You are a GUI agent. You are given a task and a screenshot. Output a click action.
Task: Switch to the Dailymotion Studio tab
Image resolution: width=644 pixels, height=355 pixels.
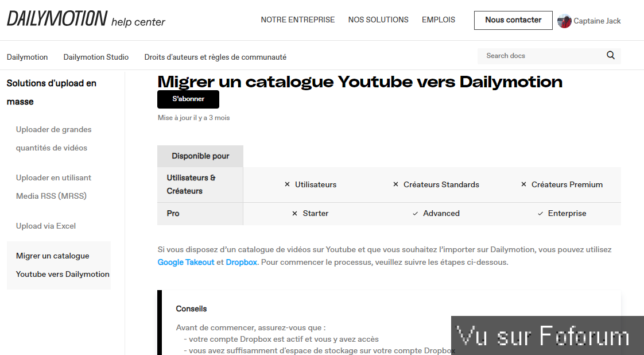point(96,57)
